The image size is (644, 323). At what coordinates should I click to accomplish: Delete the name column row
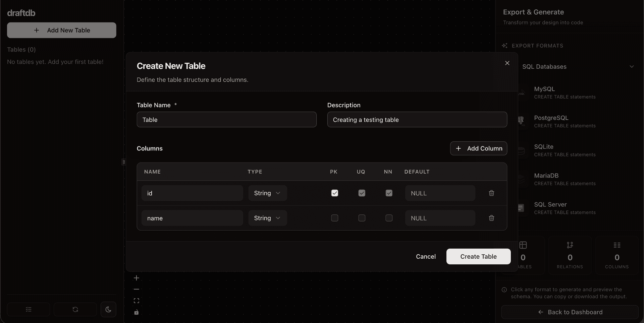491,218
